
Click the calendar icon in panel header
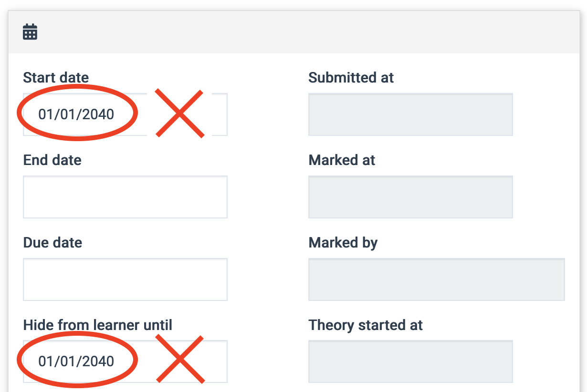(x=30, y=32)
